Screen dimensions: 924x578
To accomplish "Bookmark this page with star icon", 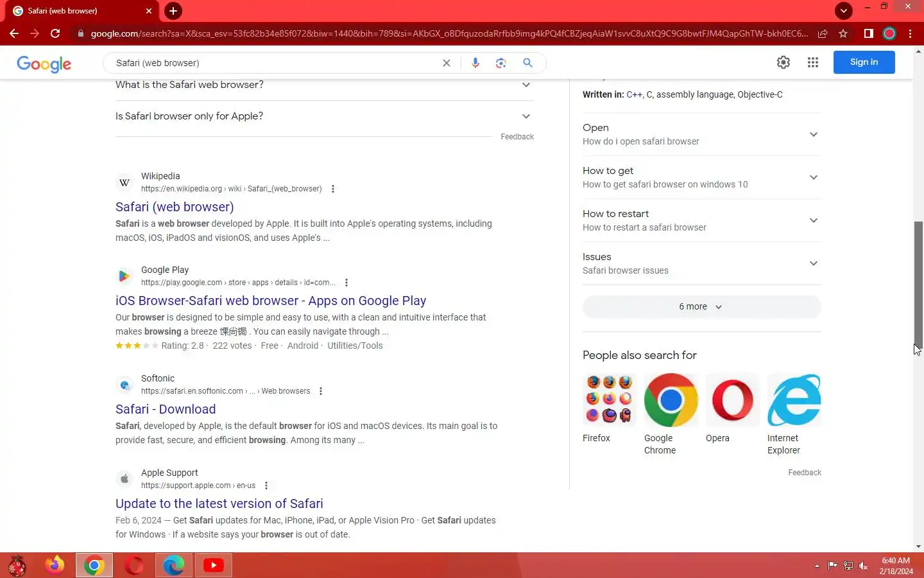I will pos(843,33).
